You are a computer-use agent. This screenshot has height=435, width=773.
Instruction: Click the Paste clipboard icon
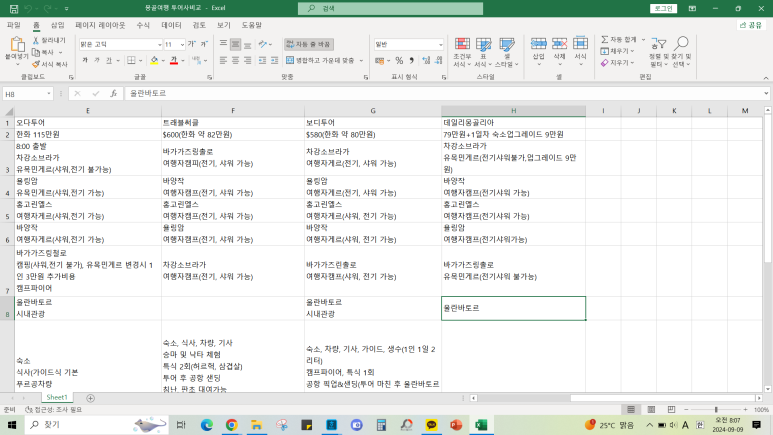[x=17, y=45]
